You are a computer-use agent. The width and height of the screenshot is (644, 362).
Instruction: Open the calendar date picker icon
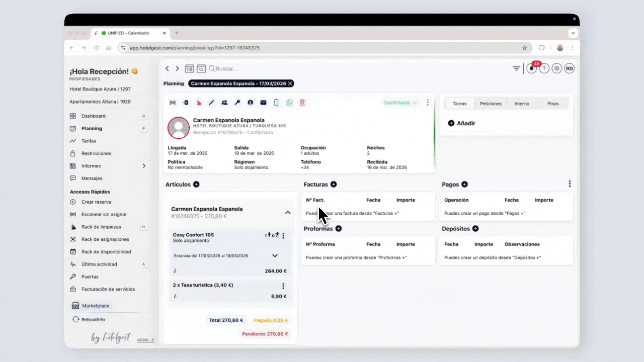coord(189,69)
